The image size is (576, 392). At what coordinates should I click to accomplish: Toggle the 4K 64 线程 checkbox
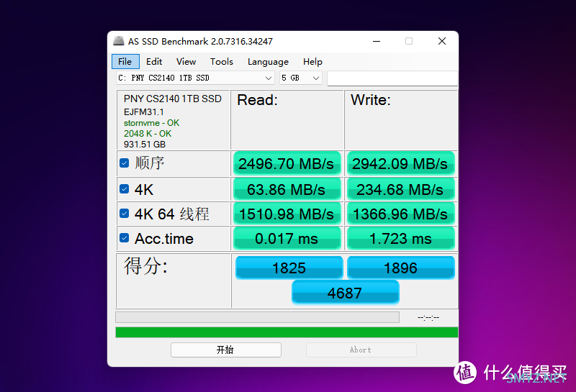tap(124, 213)
